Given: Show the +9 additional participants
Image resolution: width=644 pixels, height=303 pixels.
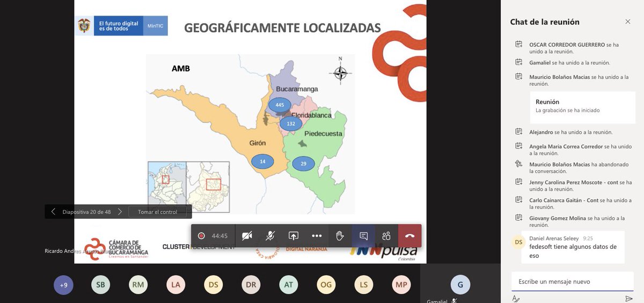Looking at the screenshot, I should point(63,285).
